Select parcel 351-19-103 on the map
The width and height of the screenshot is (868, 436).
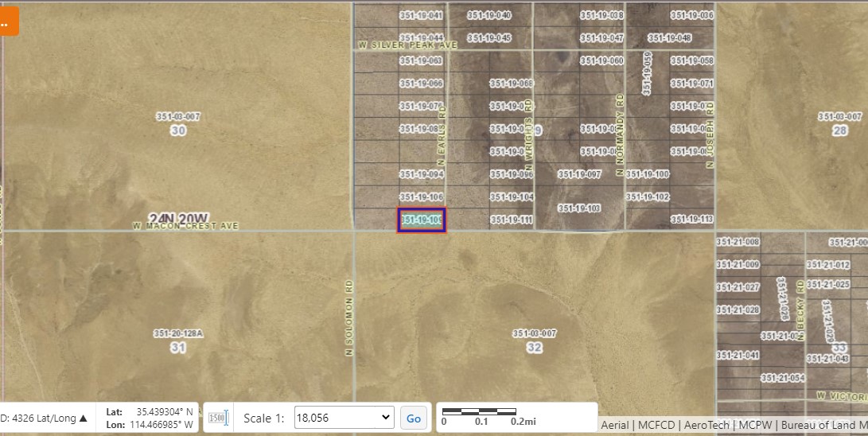point(578,208)
